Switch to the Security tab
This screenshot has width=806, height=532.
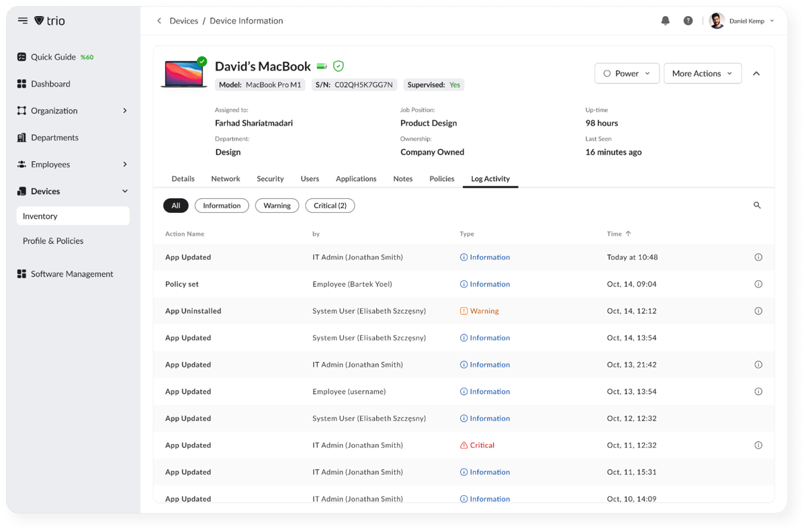[x=270, y=179]
